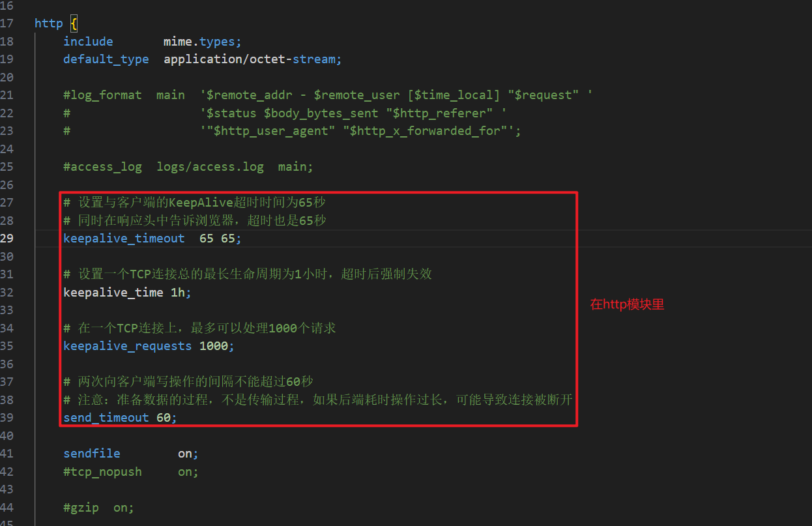Select the "send_timeout" directive
The height and width of the screenshot is (526, 812).
(106, 418)
